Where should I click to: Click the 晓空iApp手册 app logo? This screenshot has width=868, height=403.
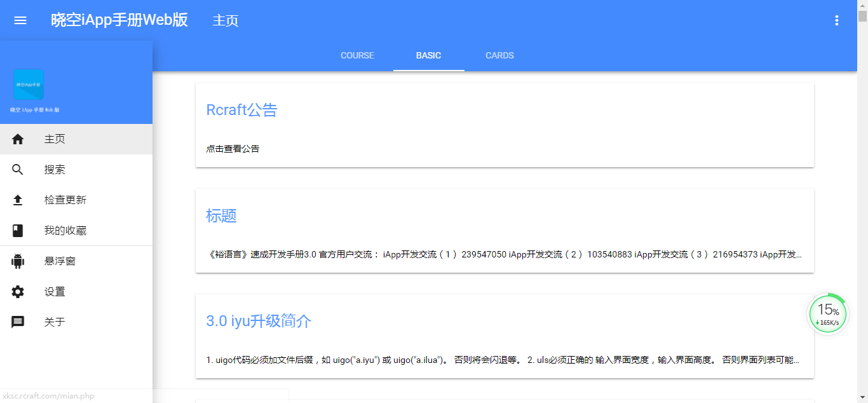[28, 84]
